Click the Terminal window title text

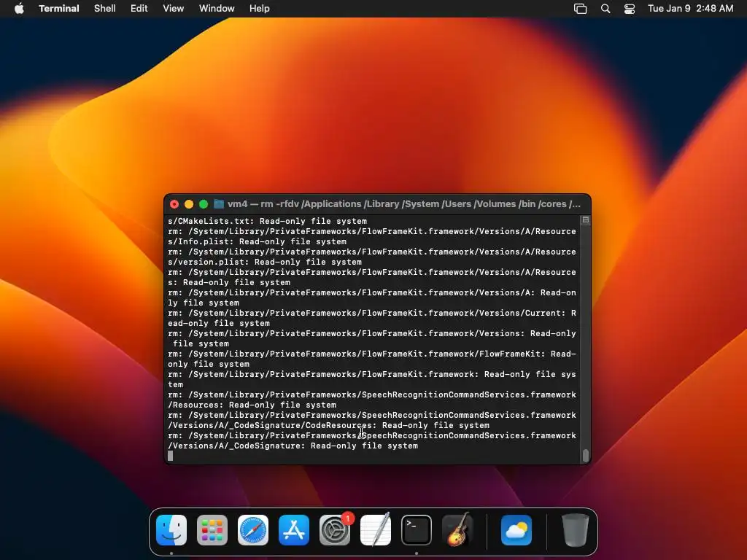pyautogui.click(x=404, y=204)
